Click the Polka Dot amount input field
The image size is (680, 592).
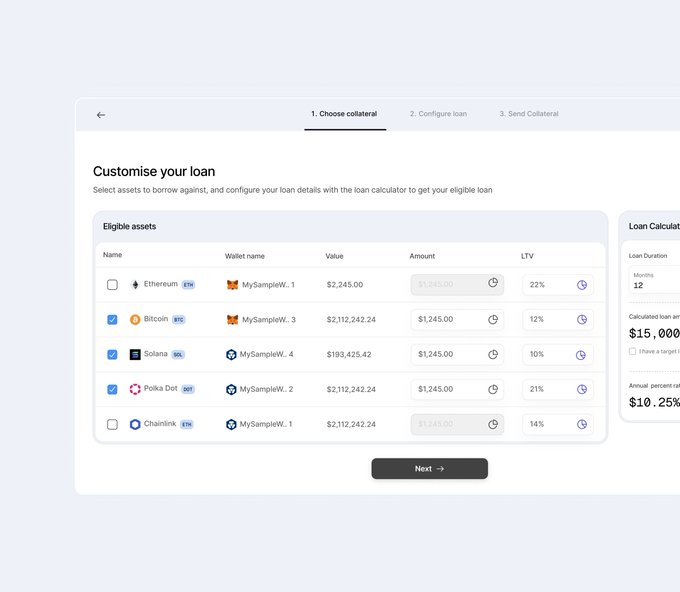(x=457, y=389)
